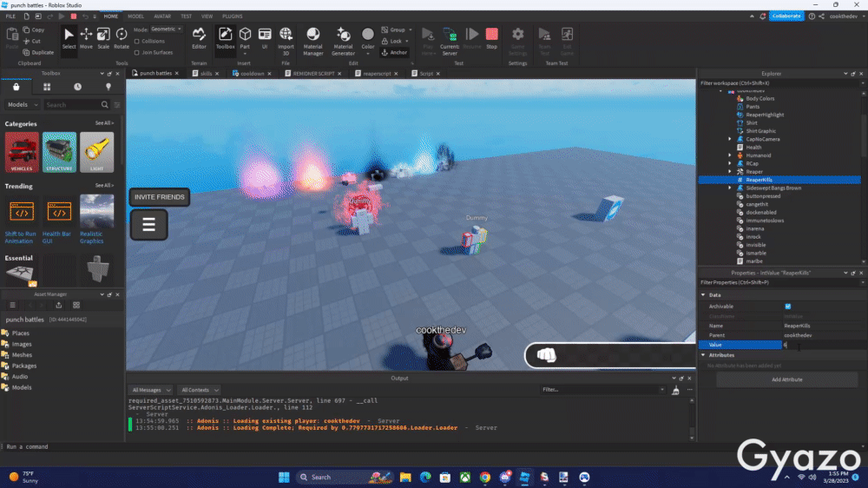Insert a Part from ribbon
The image size is (868, 488).
[245, 39]
